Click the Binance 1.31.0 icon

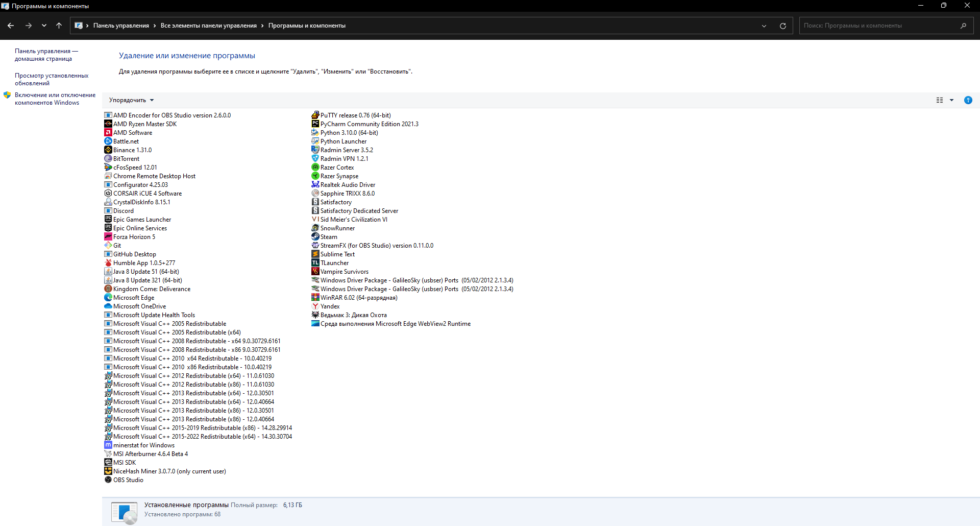click(108, 150)
